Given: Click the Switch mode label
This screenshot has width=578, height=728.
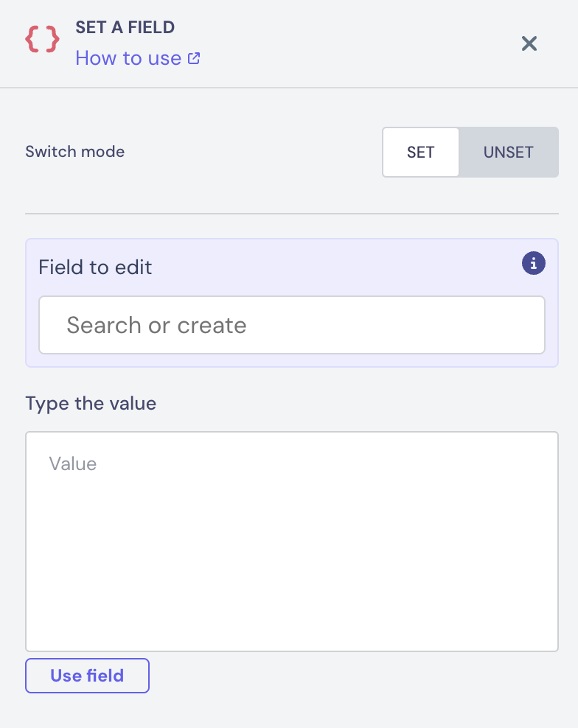Looking at the screenshot, I should tap(74, 152).
